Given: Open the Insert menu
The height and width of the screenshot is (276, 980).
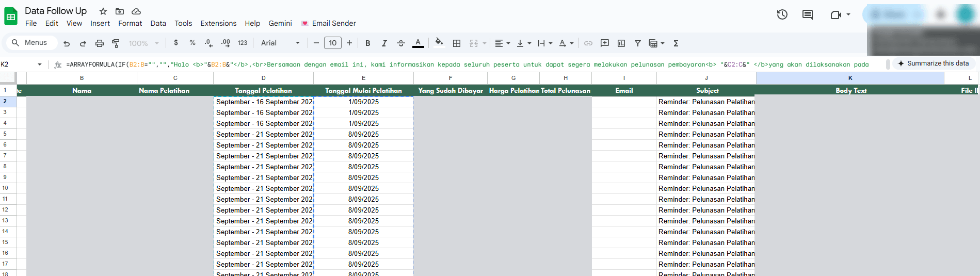Looking at the screenshot, I should [100, 23].
